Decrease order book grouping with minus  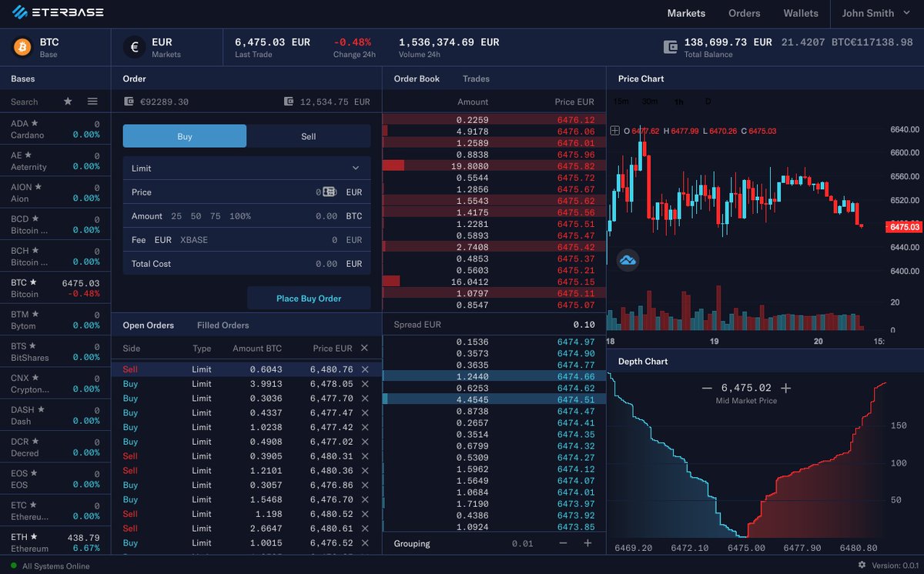click(563, 543)
